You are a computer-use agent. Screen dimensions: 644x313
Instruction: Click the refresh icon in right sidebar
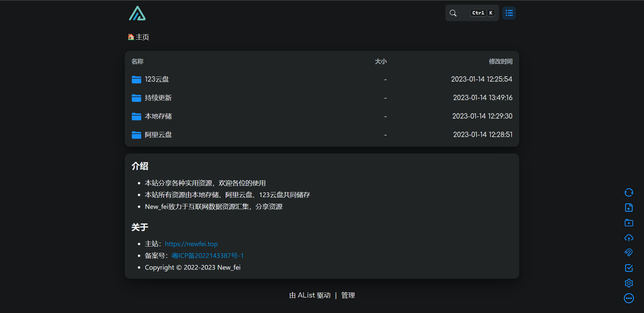pos(629,192)
